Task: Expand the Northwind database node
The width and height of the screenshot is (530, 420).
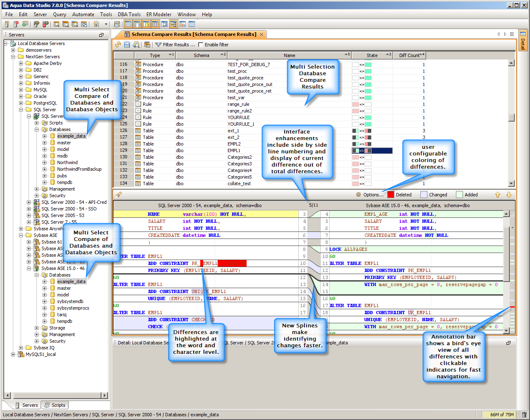Action: pyautogui.click(x=45, y=162)
